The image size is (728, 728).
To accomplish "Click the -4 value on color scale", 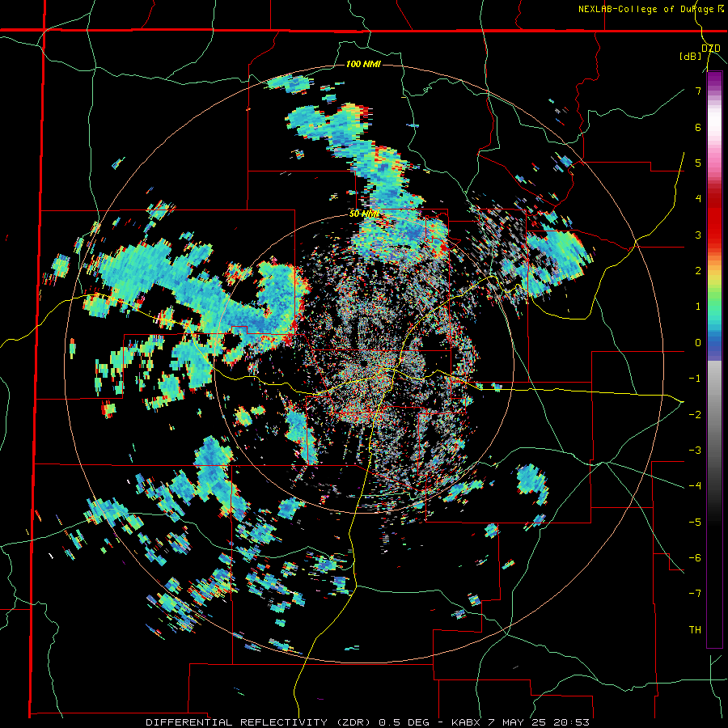I will 695,485.
